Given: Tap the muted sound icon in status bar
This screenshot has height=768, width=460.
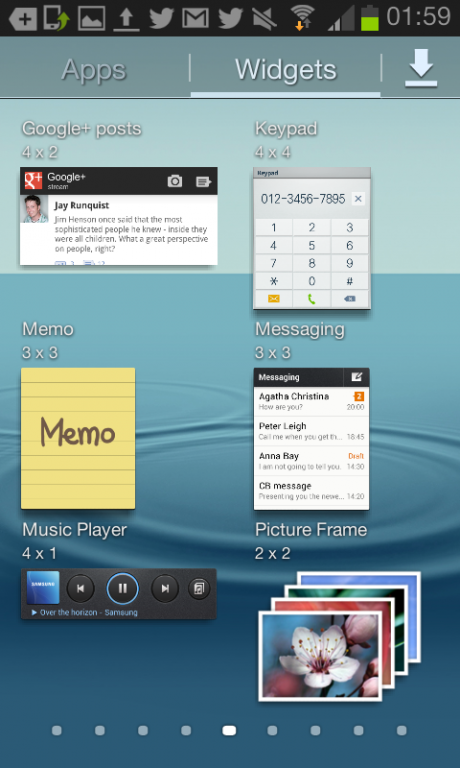Looking at the screenshot, I should 265,18.
